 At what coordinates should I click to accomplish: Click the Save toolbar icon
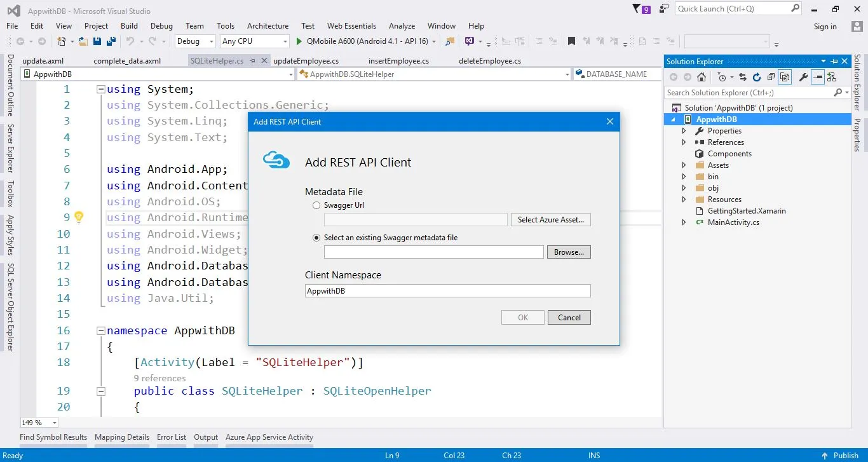tap(97, 41)
